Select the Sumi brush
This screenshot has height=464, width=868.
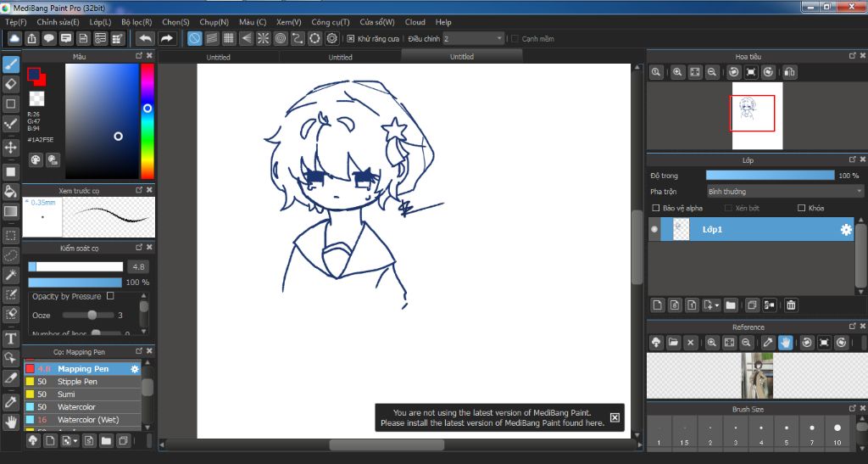pyautogui.click(x=82, y=394)
